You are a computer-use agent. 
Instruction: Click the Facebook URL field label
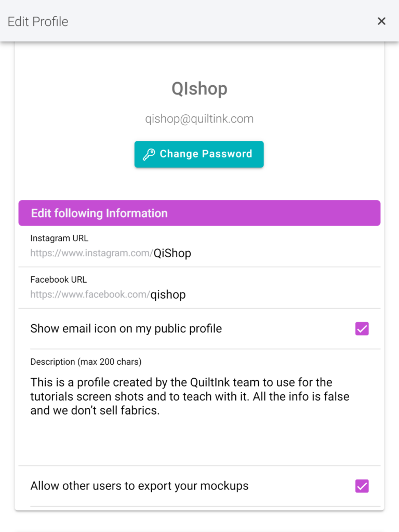pyautogui.click(x=58, y=280)
